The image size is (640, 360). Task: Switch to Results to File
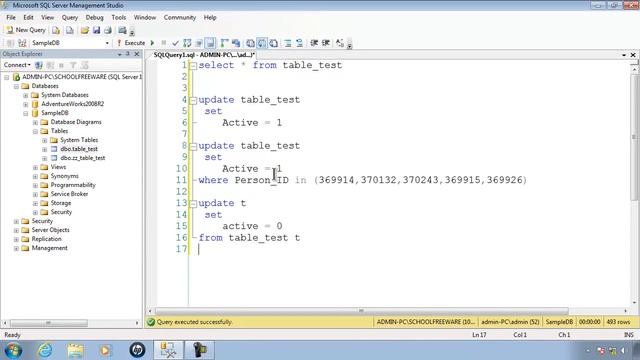273,43
